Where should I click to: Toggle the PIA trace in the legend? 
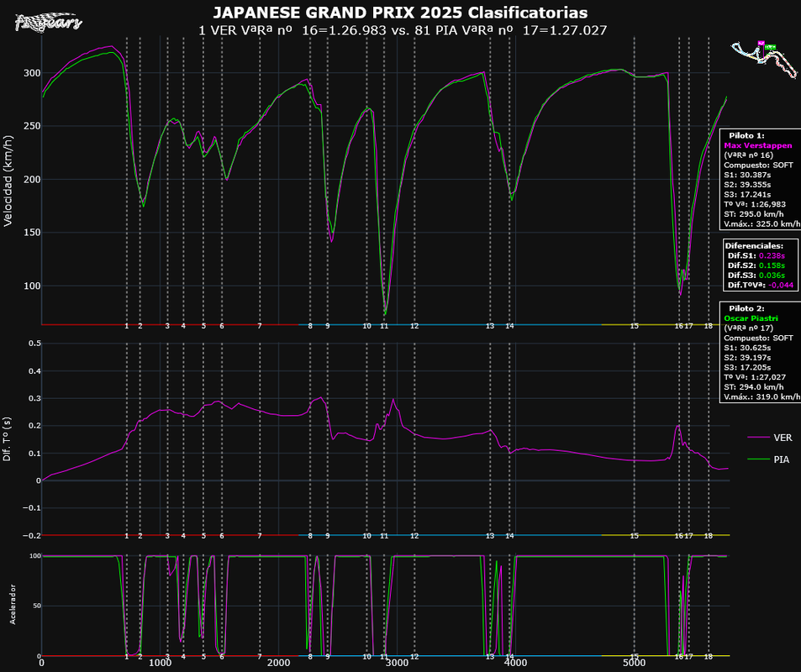(768, 459)
